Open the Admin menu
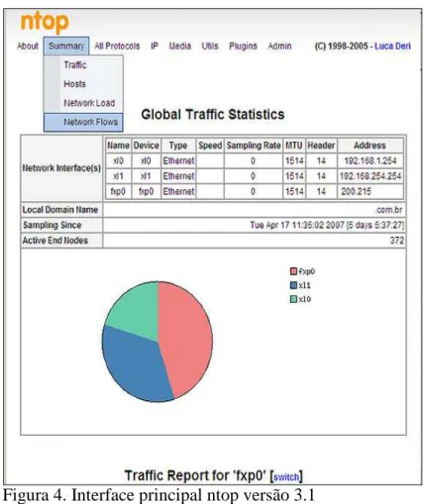This screenshot has height=504, width=426. click(279, 46)
